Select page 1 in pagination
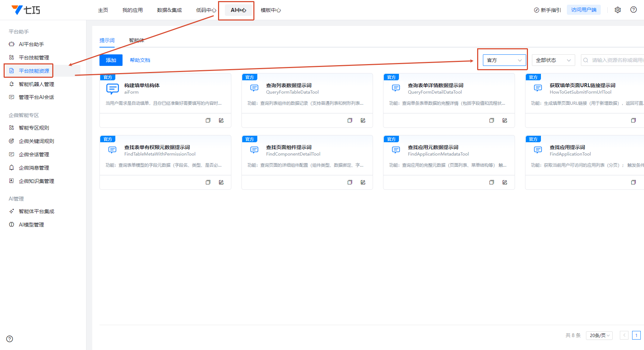The width and height of the screenshot is (644, 350). [636, 335]
